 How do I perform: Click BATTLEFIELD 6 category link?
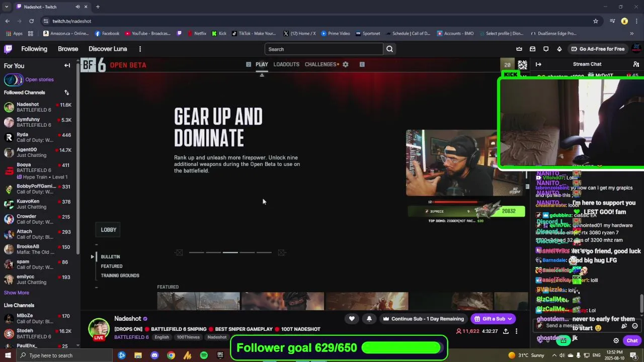click(x=131, y=337)
